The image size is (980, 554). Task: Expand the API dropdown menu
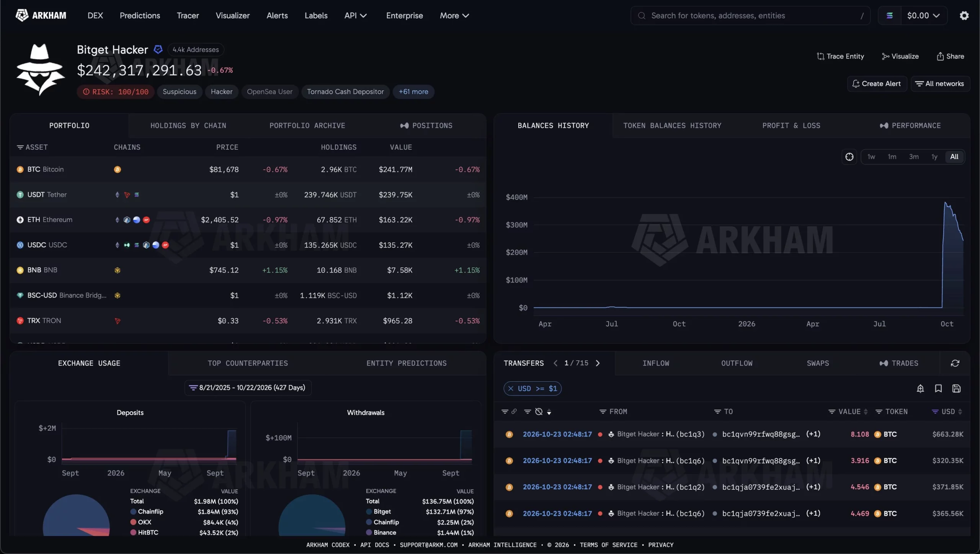tap(355, 16)
